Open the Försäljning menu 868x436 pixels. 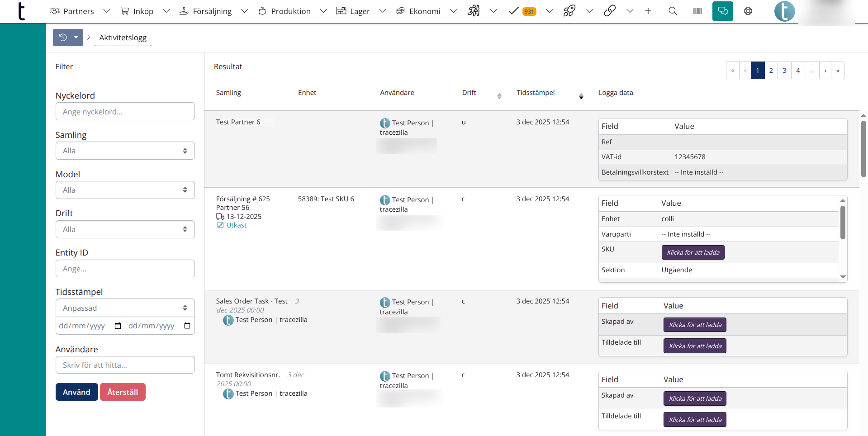click(212, 11)
